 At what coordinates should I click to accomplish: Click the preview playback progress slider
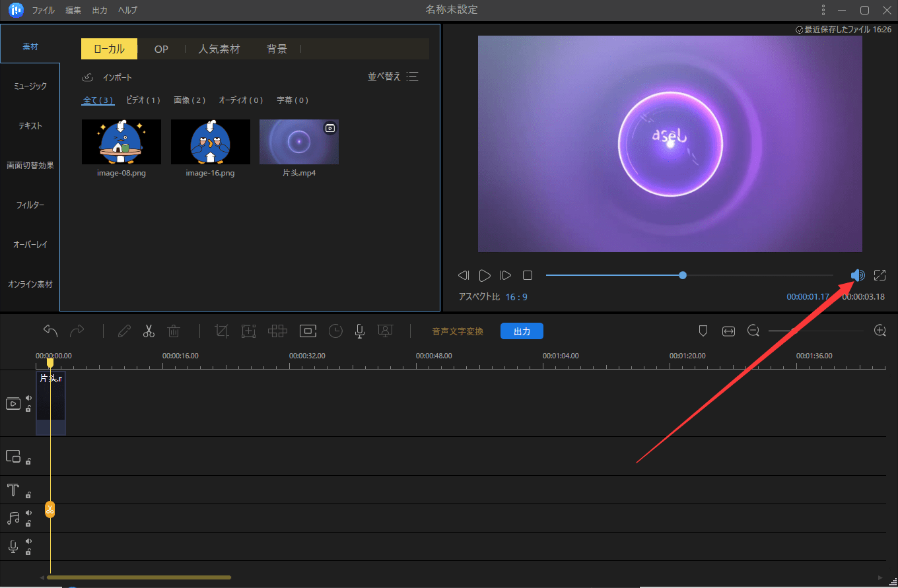[683, 275]
